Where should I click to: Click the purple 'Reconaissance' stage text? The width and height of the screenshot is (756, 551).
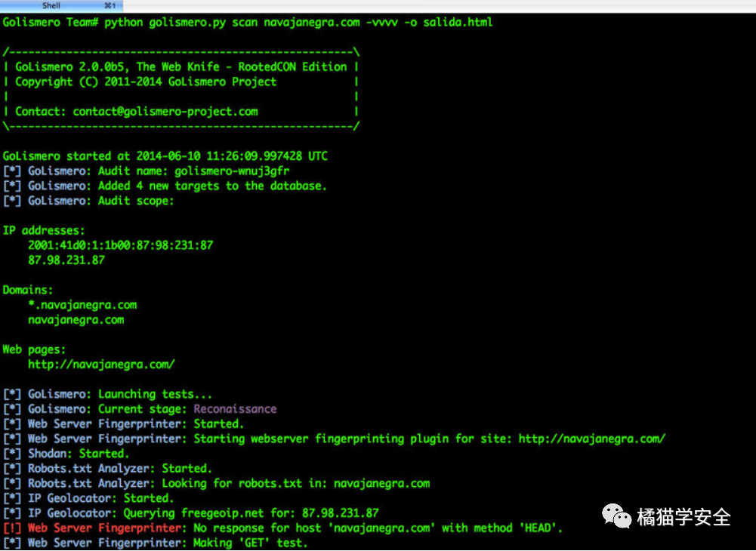click(236, 409)
